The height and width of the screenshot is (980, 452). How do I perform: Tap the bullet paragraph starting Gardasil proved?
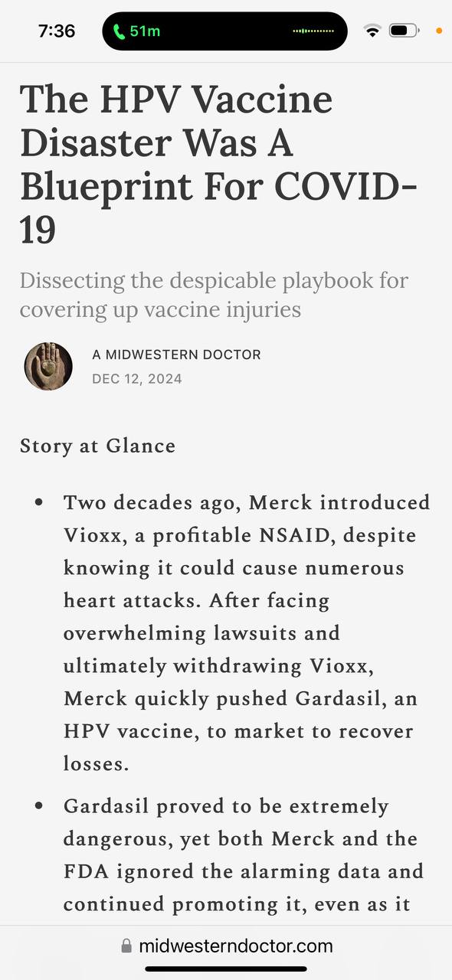pyautogui.click(x=245, y=855)
